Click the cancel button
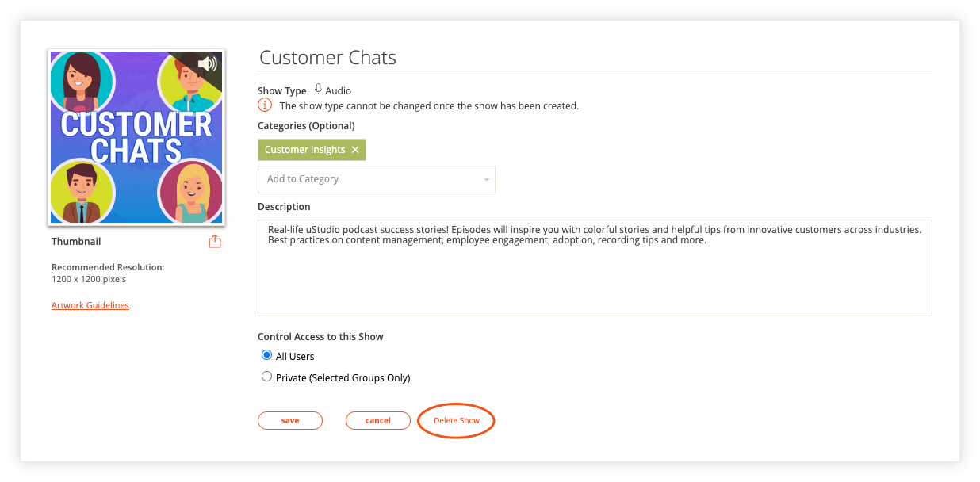 pos(378,420)
